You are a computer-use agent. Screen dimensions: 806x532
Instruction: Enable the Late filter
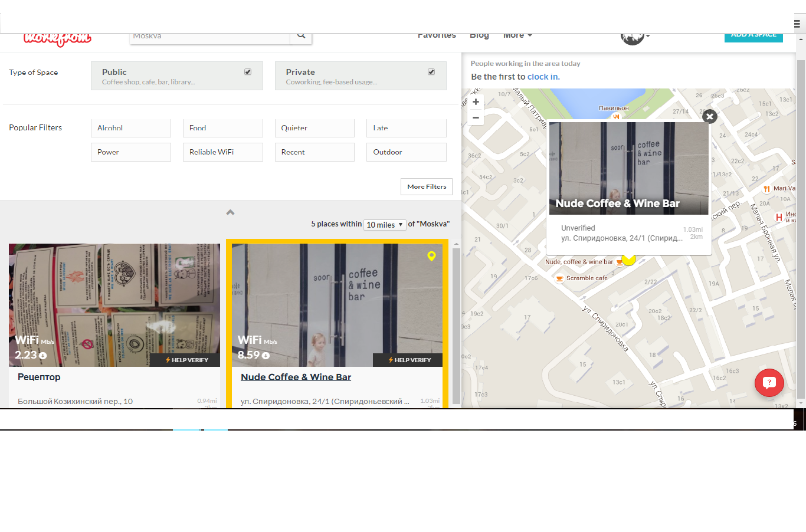(x=407, y=128)
